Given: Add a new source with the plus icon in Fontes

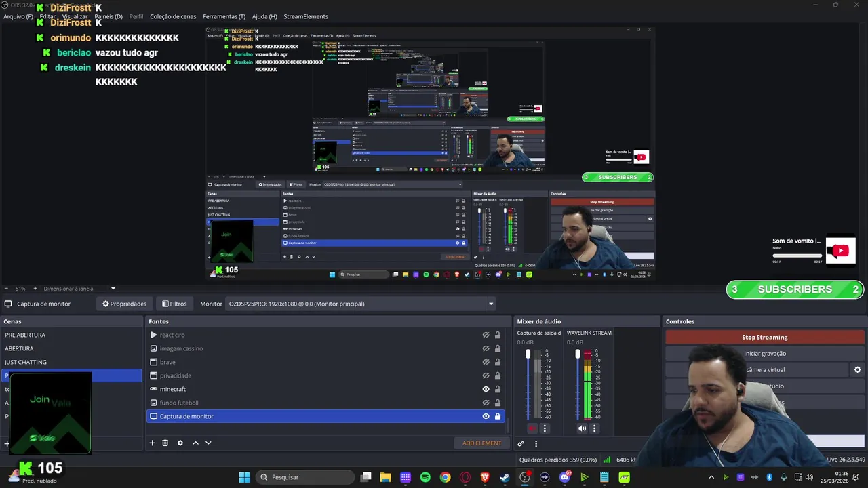Looking at the screenshot, I should click(152, 443).
